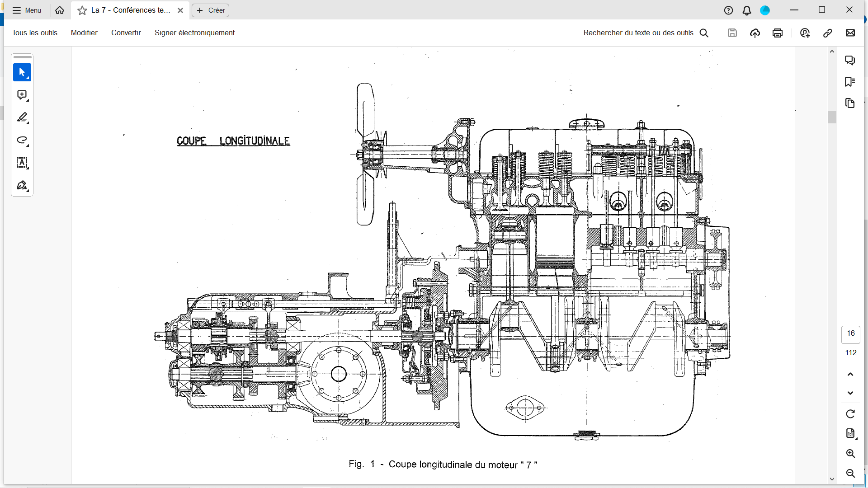Zoom in on the document
The height and width of the screenshot is (488, 868).
click(850, 453)
